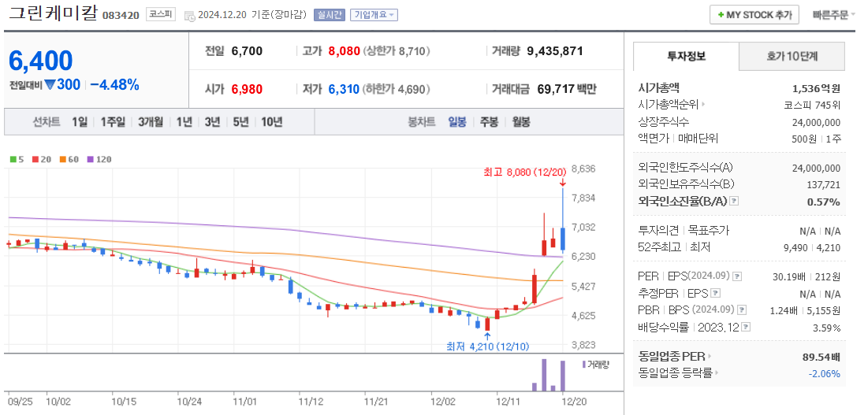Viewport: 868px width, 415px height.
Task: Switch to the 투자정보 tab
Action: pyautogui.click(x=686, y=57)
